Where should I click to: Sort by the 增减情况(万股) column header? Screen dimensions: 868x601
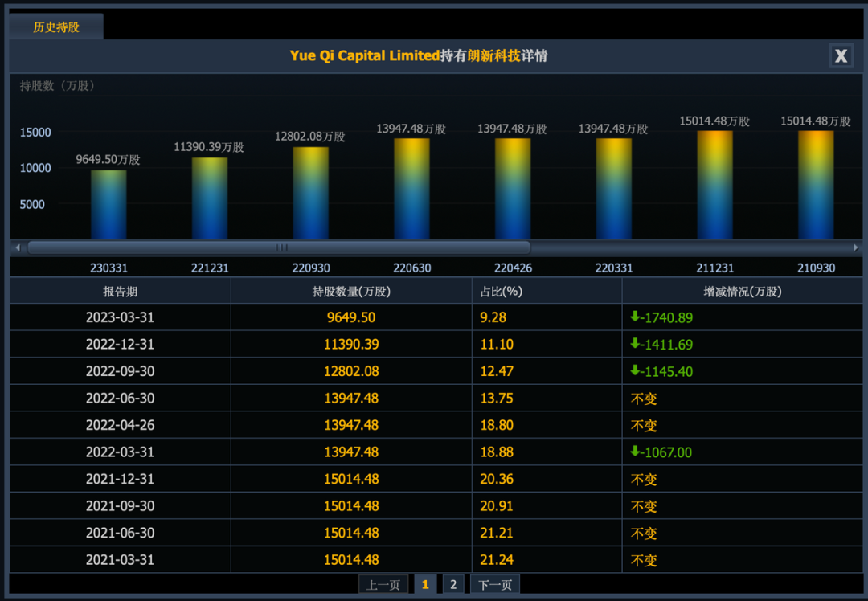(x=742, y=291)
